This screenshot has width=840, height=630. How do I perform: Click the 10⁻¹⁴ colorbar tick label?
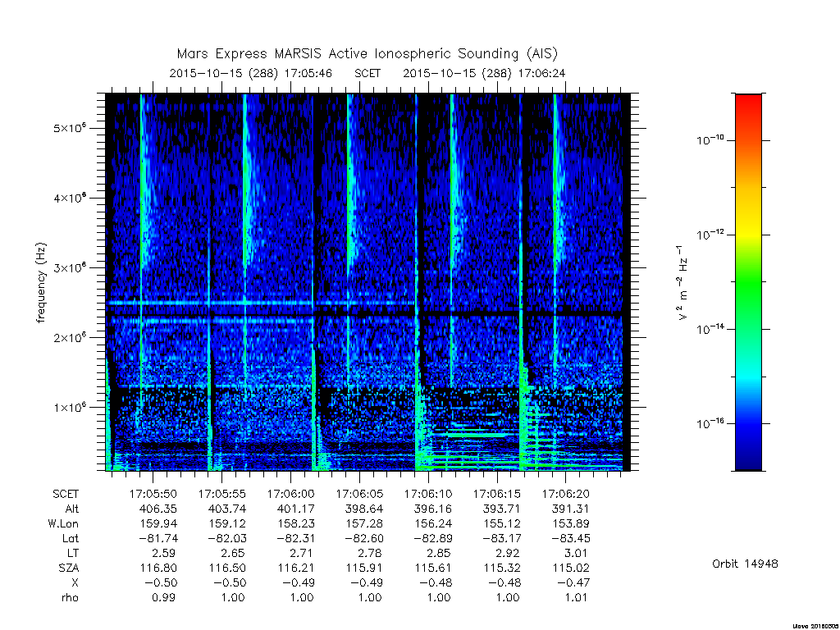click(x=710, y=328)
